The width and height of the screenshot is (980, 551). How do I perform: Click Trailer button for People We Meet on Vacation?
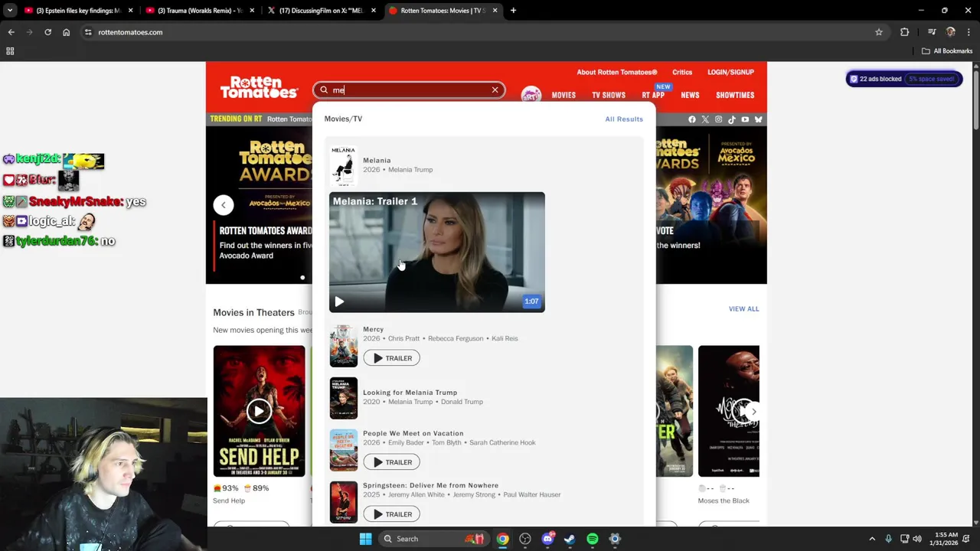391,462
